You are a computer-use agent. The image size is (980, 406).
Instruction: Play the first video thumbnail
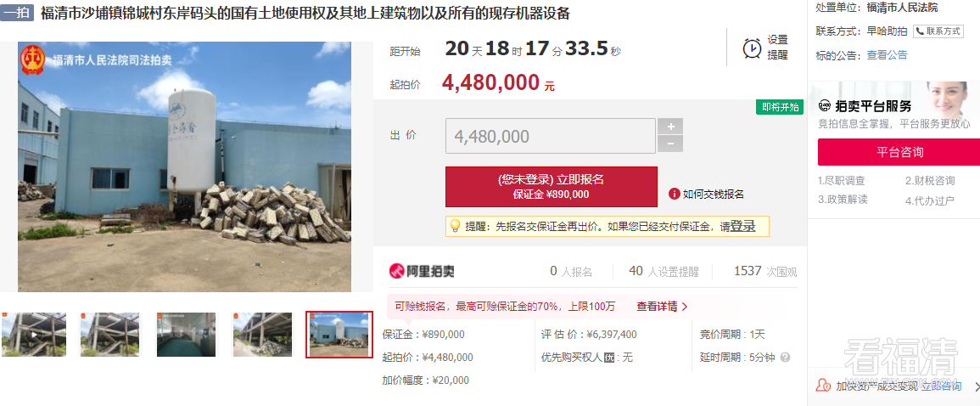(34, 335)
